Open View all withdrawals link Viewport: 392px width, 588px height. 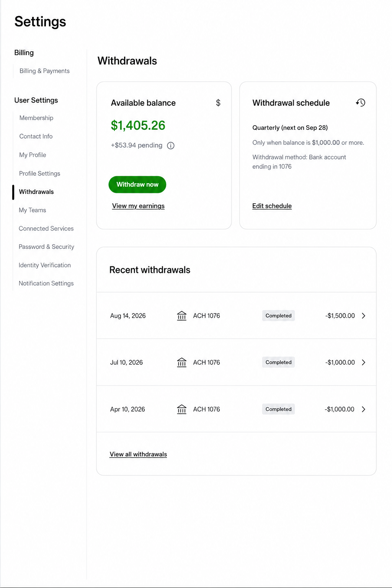coord(138,454)
